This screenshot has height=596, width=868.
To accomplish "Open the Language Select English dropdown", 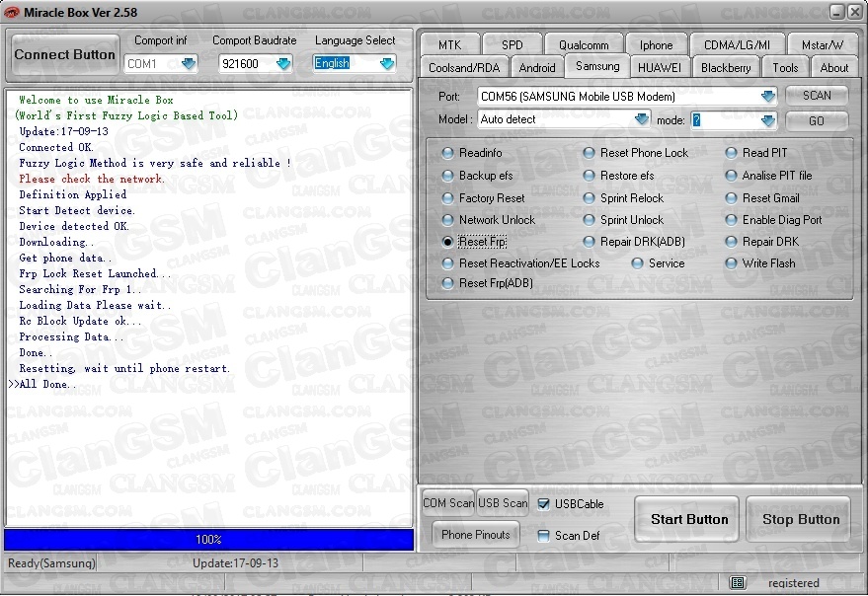I will point(387,63).
